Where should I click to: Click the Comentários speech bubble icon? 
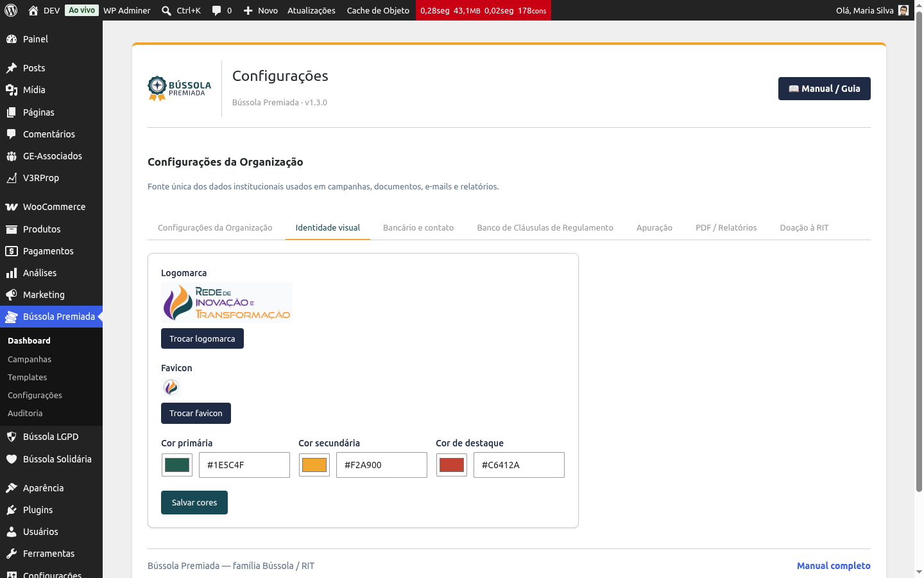[x=12, y=134]
